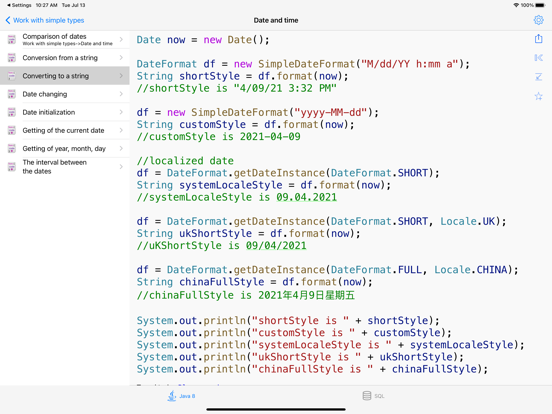Select the Converting to a string item

tap(65, 76)
